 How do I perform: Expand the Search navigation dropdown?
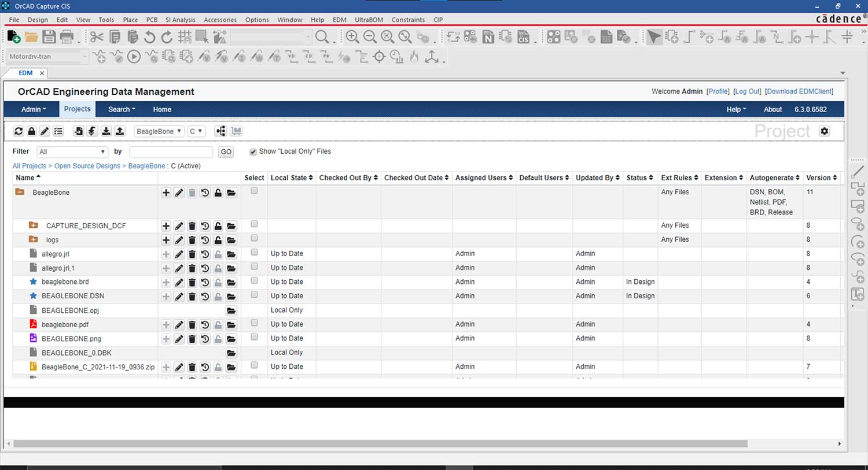click(x=122, y=109)
